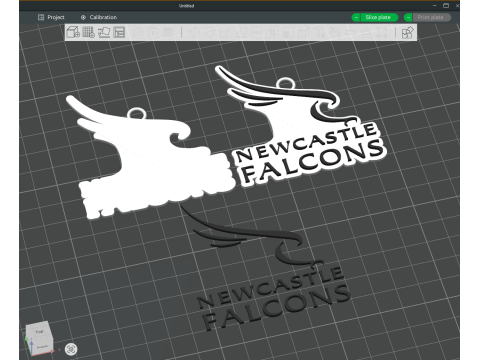The image size is (480, 360).
Task: Click the Auto orient icon
Action: [x=104, y=32]
